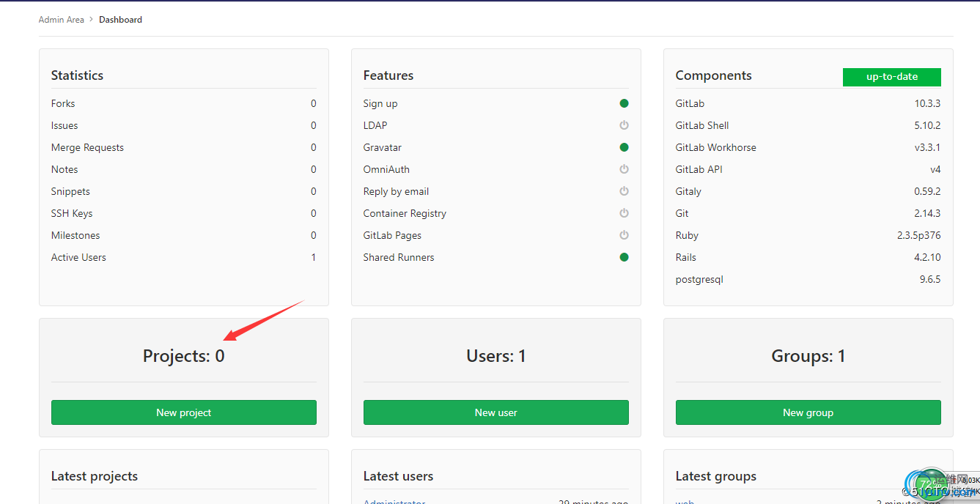The height and width of the screenshot is (504, 980).
Task: Click the Sign up enabled status dot
Action: [624, 103]
